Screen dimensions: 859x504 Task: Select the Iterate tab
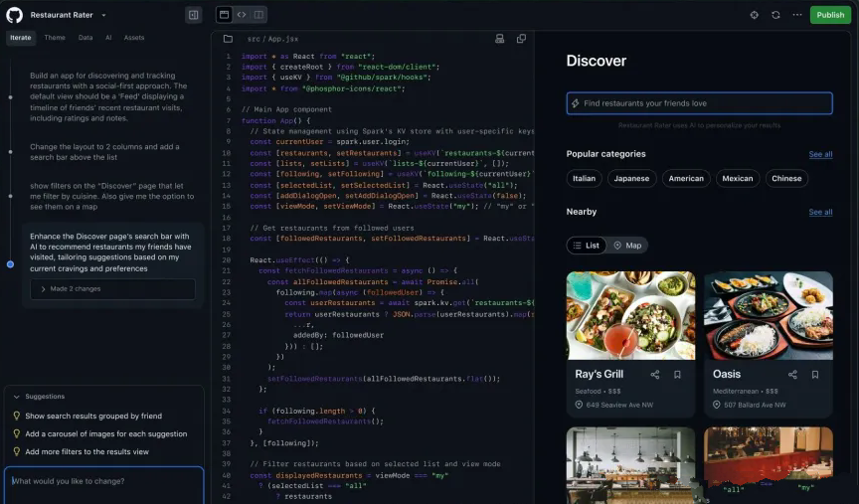20,38
